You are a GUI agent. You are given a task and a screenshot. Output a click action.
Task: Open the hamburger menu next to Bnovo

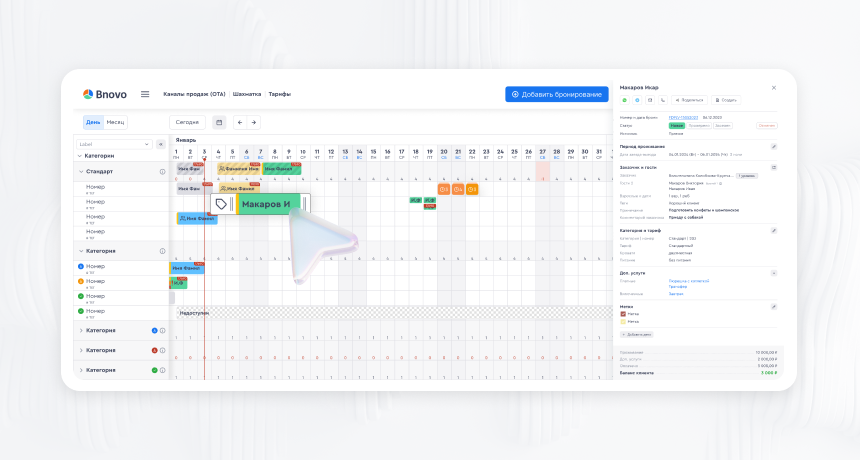pyautogui.click(x=145, y=94)
